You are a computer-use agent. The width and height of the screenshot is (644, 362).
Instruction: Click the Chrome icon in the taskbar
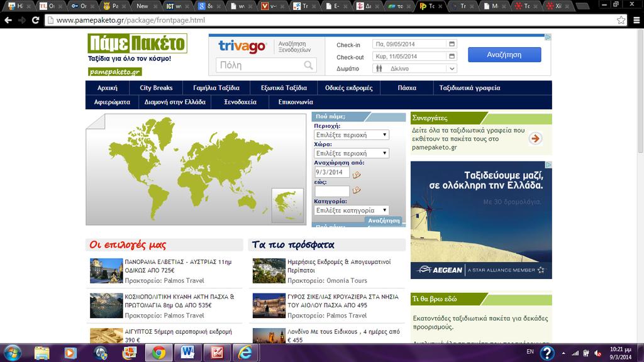coord(158,353)
